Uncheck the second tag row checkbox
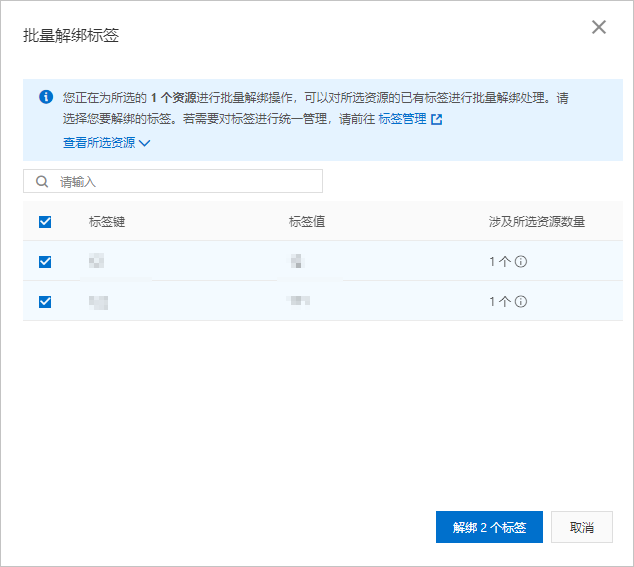634x567 pixels. (45, 302)
